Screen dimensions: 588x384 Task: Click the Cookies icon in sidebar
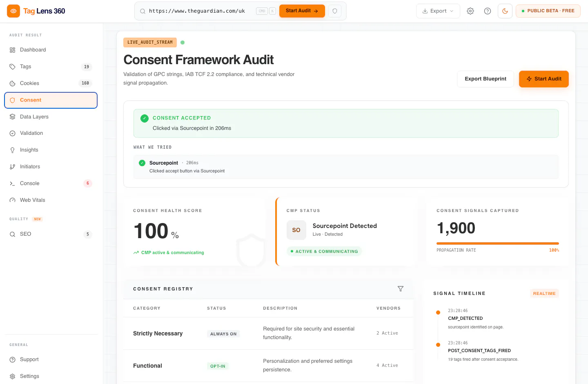click(12, 83)
